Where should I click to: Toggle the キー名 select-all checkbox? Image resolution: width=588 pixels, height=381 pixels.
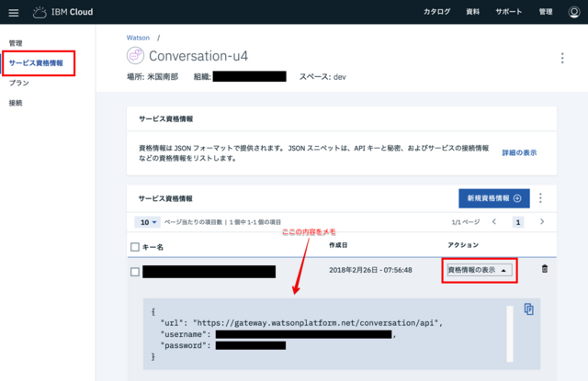pos(135,247)
